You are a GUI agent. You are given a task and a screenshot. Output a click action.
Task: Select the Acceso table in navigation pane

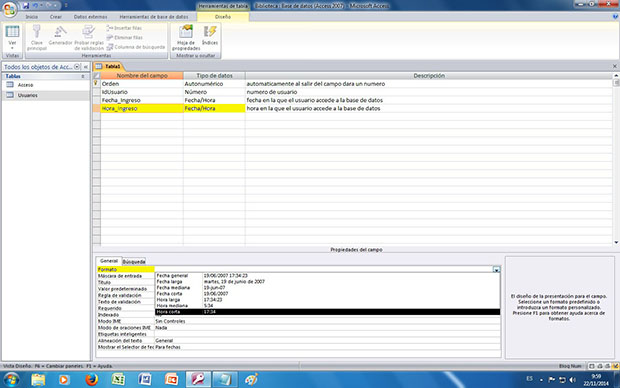[25, 85]
